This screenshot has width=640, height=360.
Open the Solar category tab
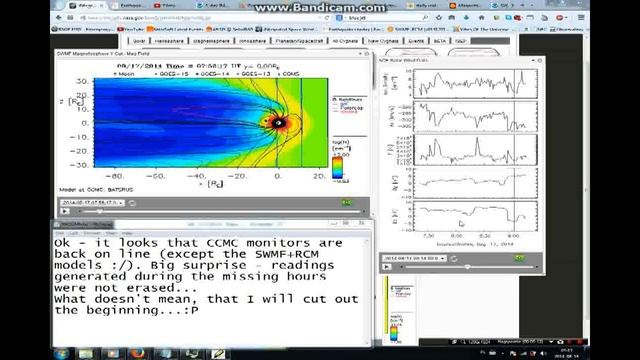point(139,41)
